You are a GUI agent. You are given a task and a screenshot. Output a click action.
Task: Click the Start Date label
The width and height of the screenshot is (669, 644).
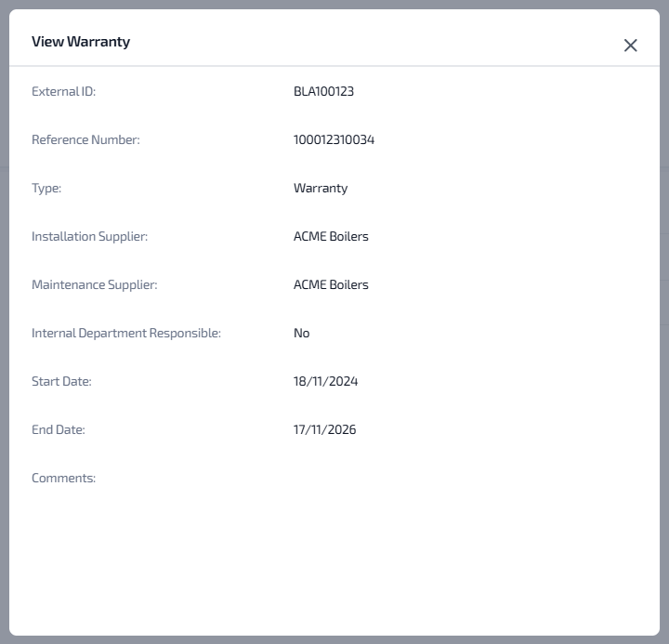(61, 382)
